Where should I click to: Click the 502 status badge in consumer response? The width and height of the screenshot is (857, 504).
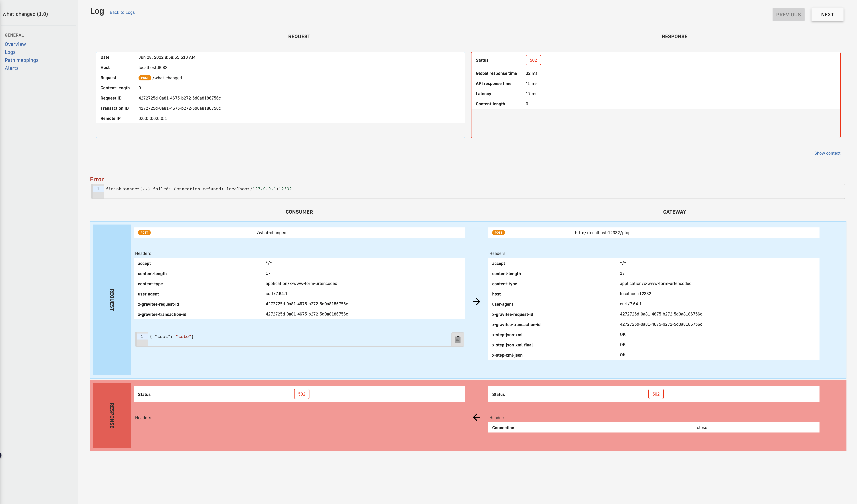click(x=301, y=394)
